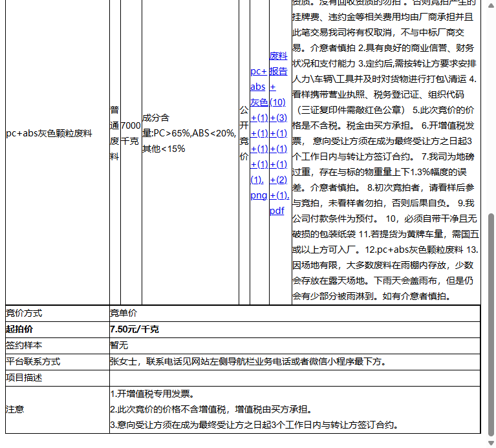Click the 破损的包装纸袋 requirement line
Screen dimensions: 496x448
(385, 234)
